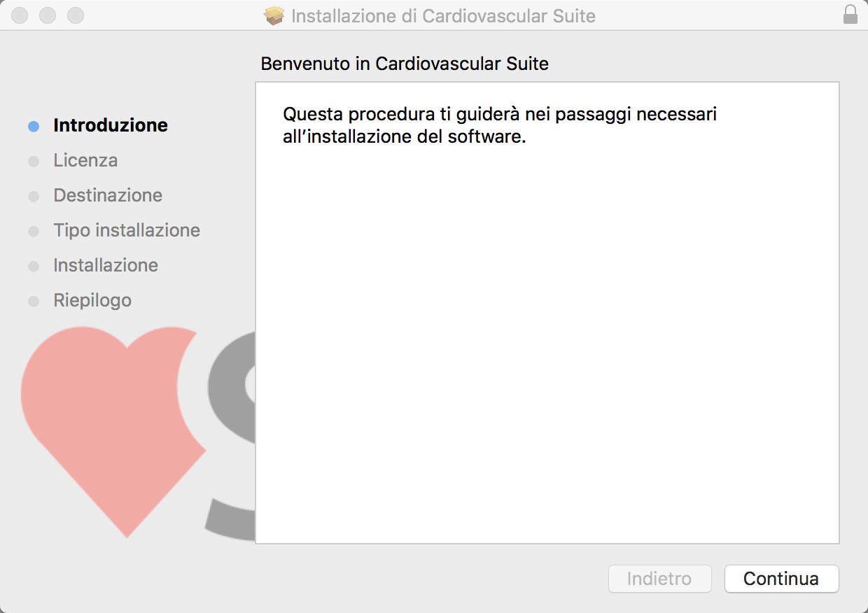
Task: Close the installer window
Action: tap(20, 15)
